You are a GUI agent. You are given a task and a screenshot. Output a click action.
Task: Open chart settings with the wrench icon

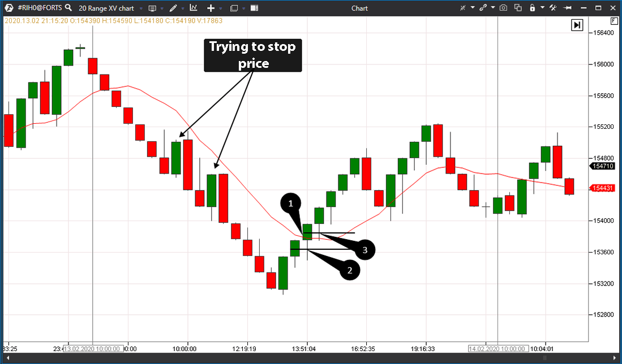tap(553, 8)
